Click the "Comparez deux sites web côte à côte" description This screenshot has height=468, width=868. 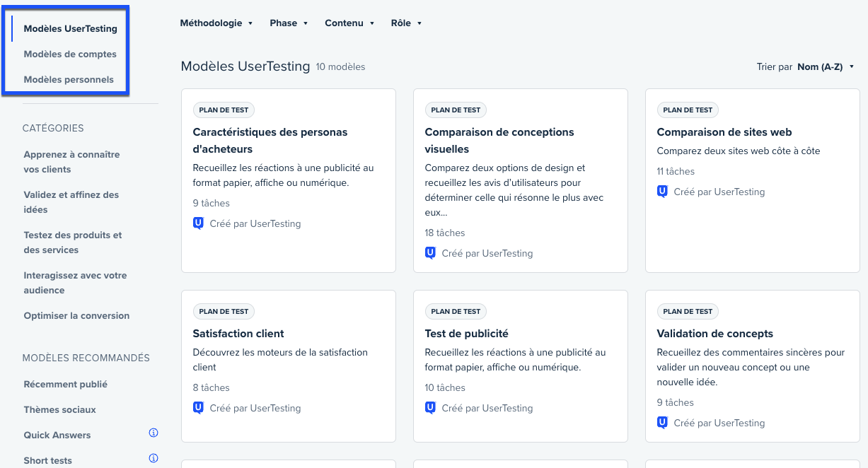click(x=739, y=151)
